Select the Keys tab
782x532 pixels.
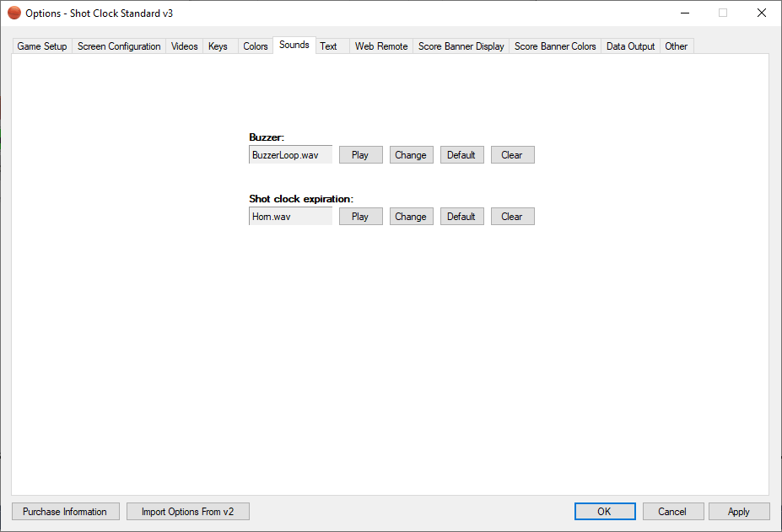click(x=218, y=46)
